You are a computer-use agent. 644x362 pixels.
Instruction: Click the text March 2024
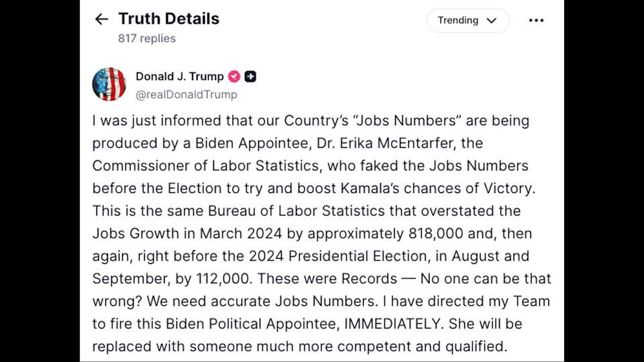click(241, 233)
